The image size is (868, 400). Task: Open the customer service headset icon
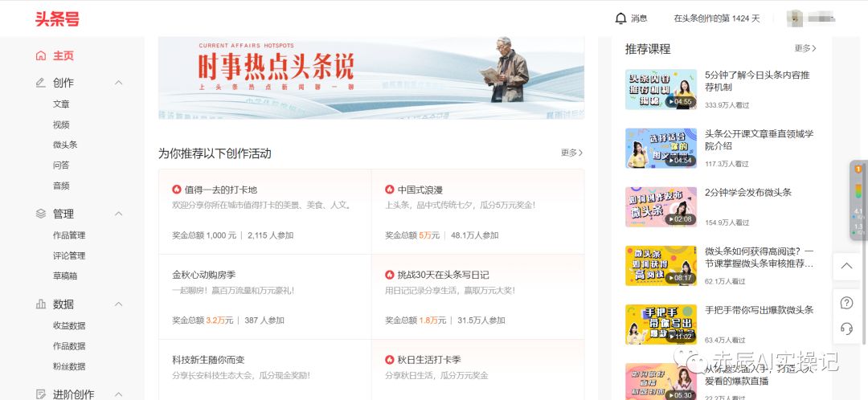(846, 329)
